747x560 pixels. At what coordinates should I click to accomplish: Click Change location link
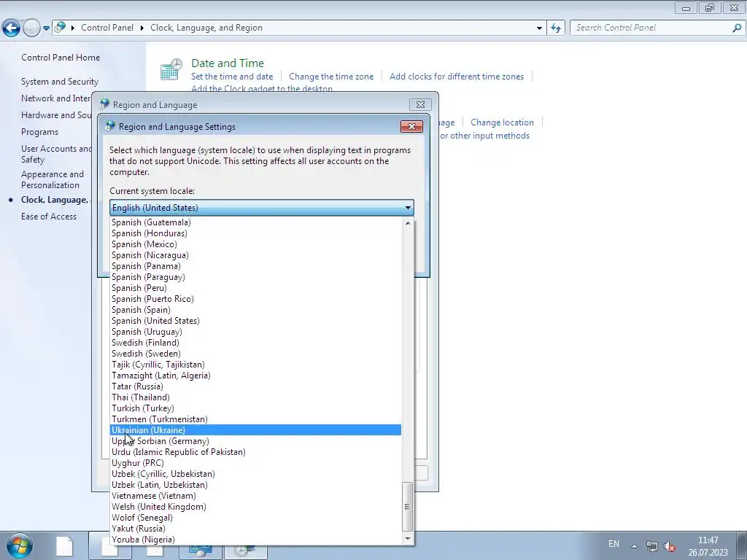pos(502,122)
